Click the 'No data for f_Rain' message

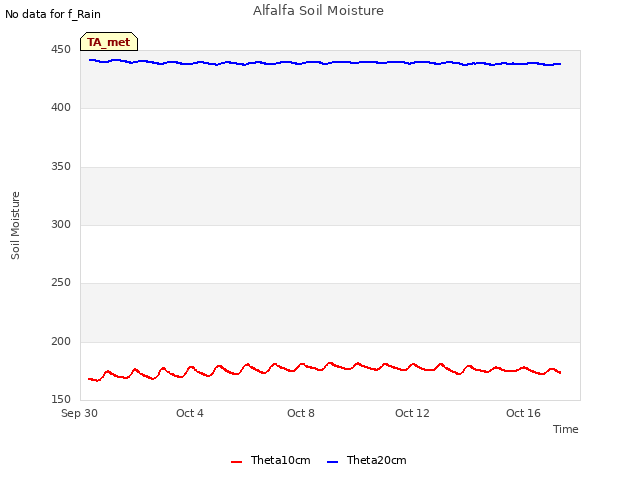click(x=53, y=14)
